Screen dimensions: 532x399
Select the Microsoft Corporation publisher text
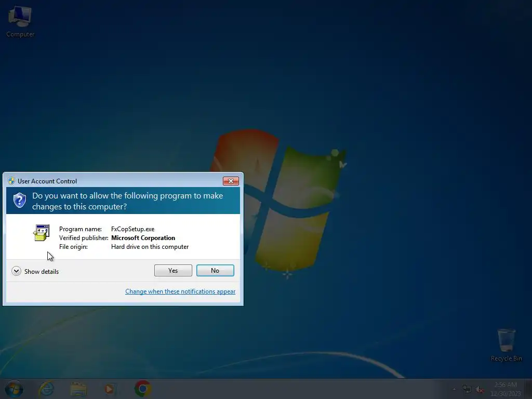(x=143, y=238)
